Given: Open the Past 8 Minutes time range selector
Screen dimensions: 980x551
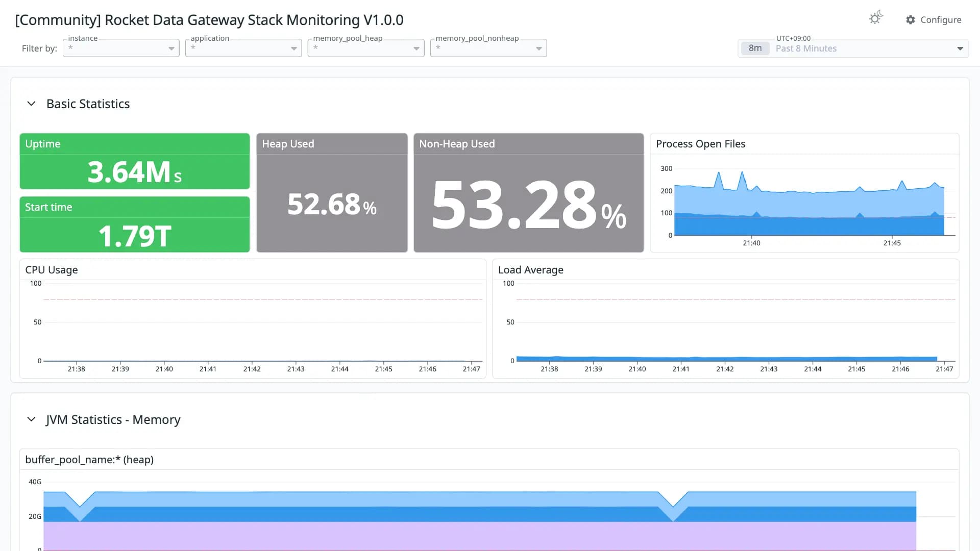Looking at the screenshot, I should [x=853, y=48].
